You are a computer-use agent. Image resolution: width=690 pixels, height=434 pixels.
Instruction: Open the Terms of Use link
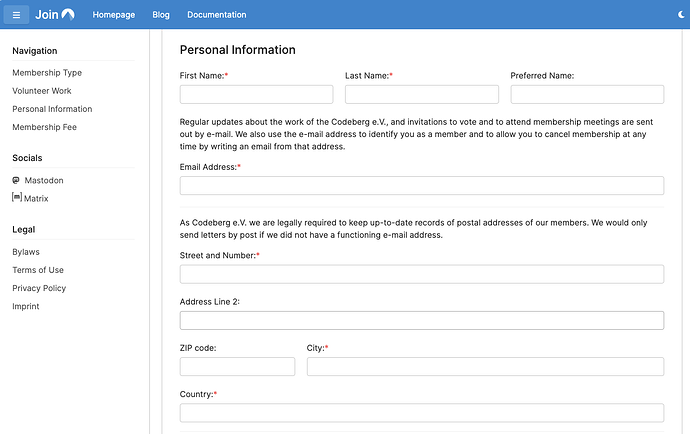(x=38, y=270)
